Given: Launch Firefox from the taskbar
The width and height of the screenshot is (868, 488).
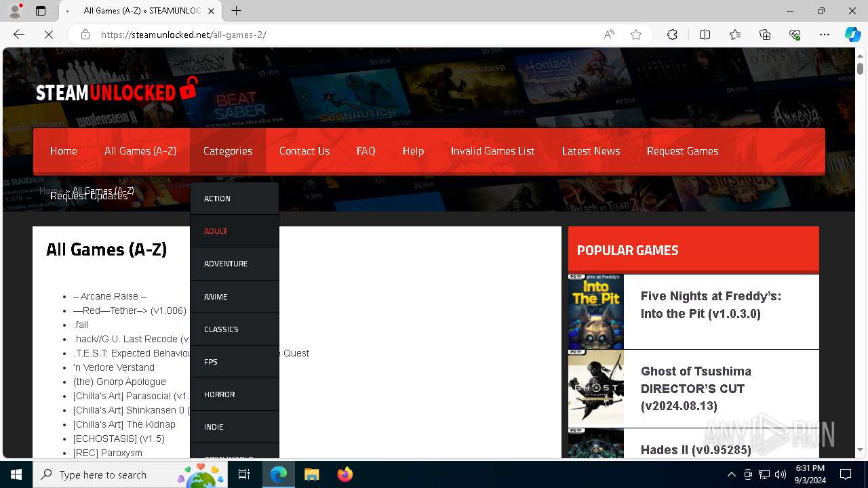Looking at the screenshot, I should point(344,474).
